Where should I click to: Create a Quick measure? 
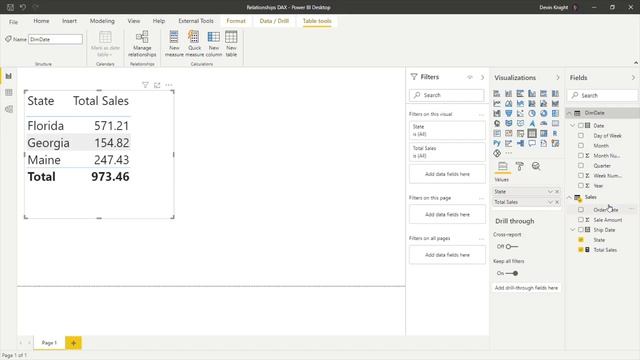click(194, 44)
